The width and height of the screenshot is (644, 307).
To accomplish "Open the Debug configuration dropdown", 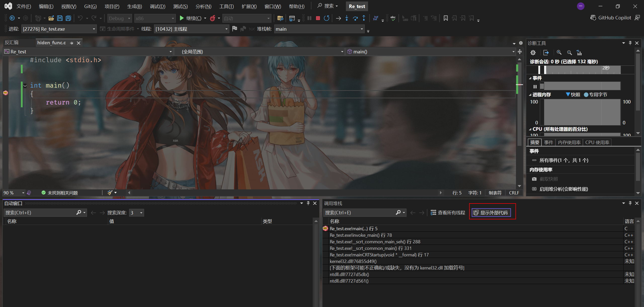I will (119, 18).
